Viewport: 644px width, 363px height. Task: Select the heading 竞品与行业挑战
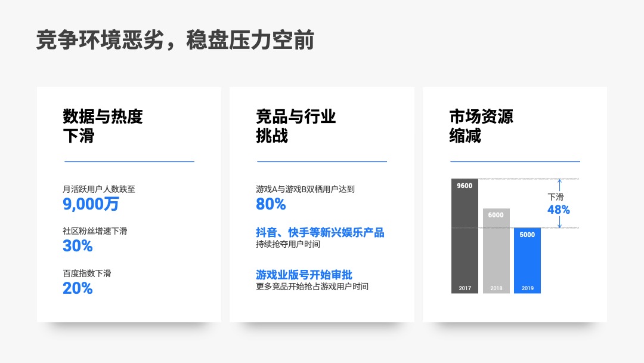click(x=296, y=126)
